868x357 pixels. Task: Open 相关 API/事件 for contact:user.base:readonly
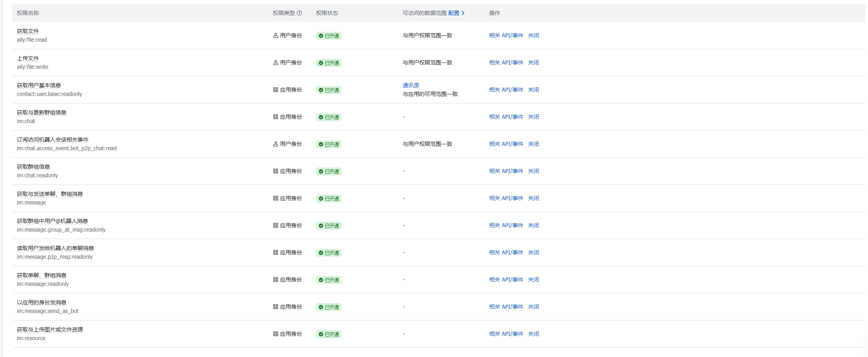pyautogui.click(x=506, y=90)
